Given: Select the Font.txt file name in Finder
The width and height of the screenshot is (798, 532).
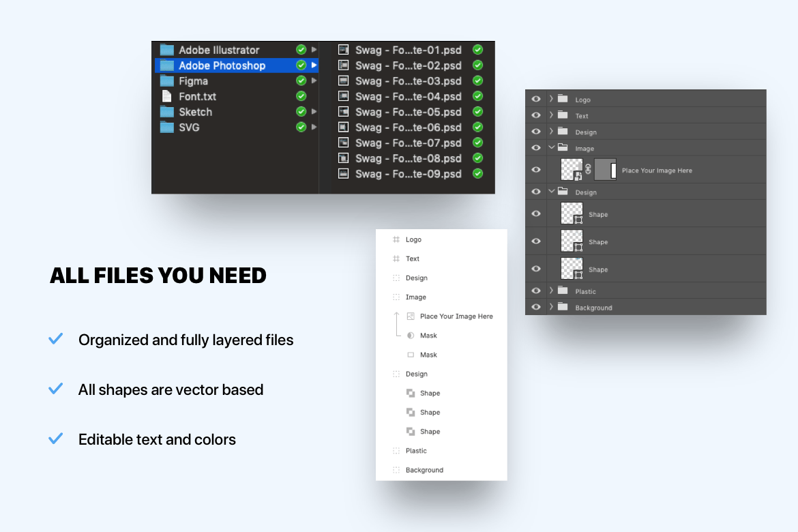Looking at the screenshot, I should 198,96.
